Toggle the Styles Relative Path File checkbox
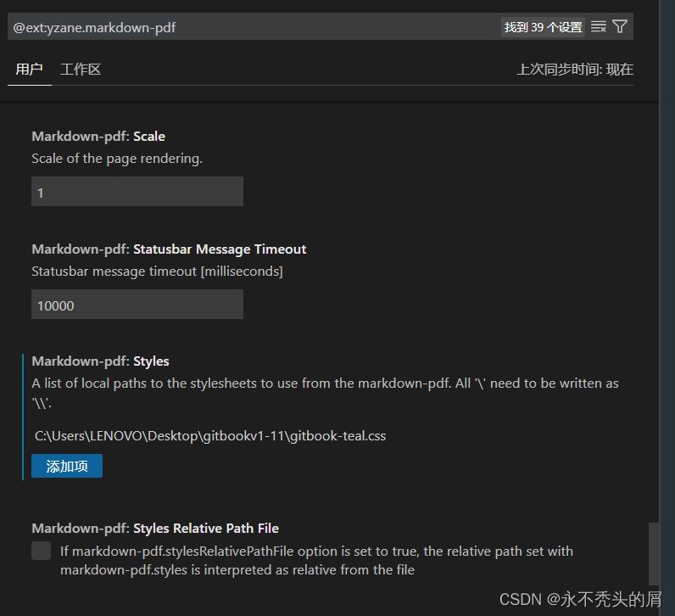The image size is (675, 616). coord(42,551)
